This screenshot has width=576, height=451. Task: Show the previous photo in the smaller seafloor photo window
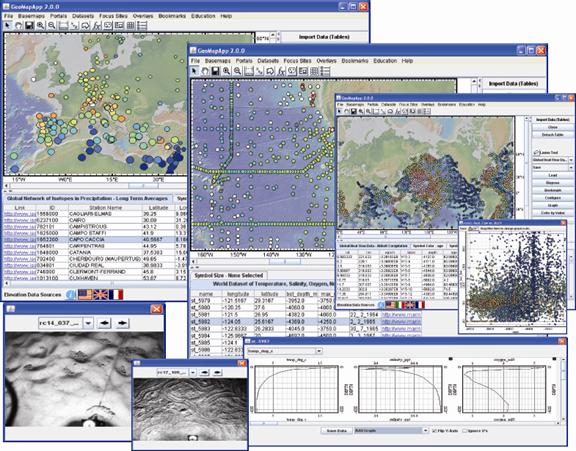click(x=205, y=372)
